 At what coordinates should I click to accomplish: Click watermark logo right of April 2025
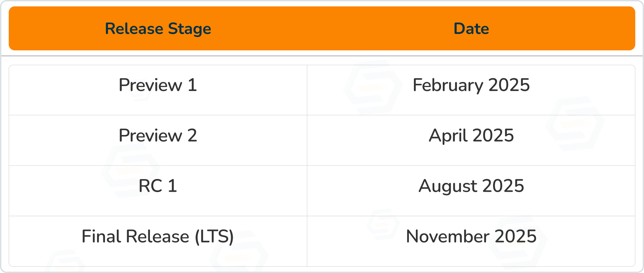coord(575,124)
